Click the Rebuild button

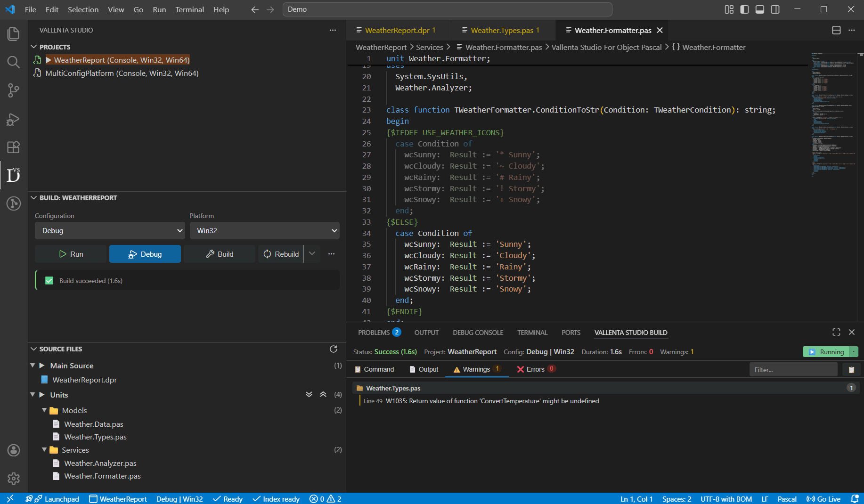click(x=281, y=254)
